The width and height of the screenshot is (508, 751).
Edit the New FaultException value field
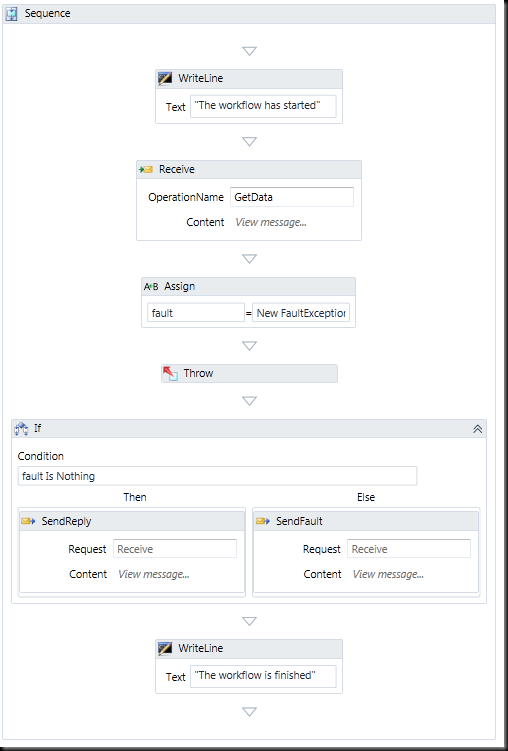pyautogui.click(x=301, y=313)
